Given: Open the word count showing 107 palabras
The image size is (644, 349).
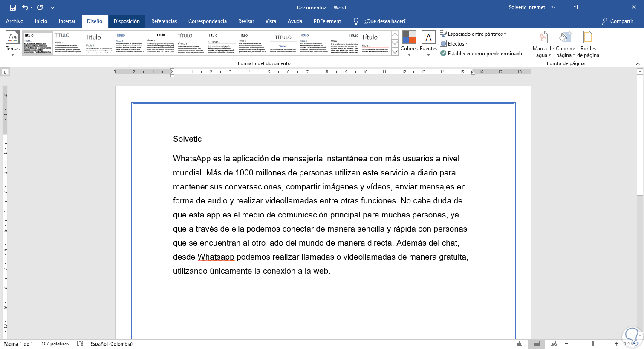Looking at the screenshot, I should click(55, 344).
